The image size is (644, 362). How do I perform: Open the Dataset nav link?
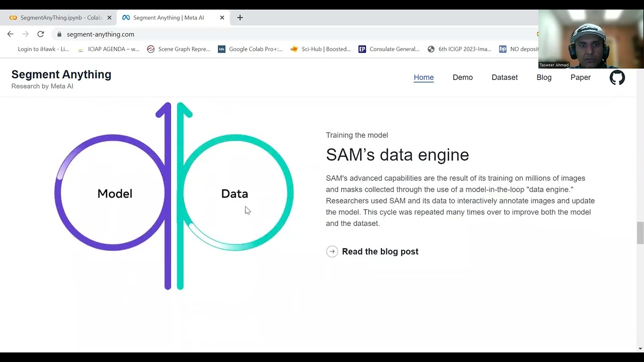coord(504,77)
